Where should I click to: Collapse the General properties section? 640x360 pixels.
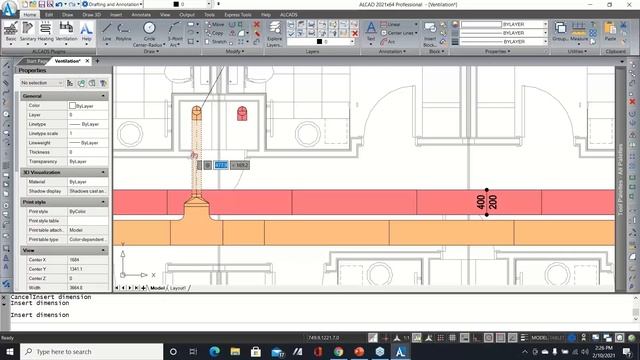pyautogui.click(x=103, y=96)
